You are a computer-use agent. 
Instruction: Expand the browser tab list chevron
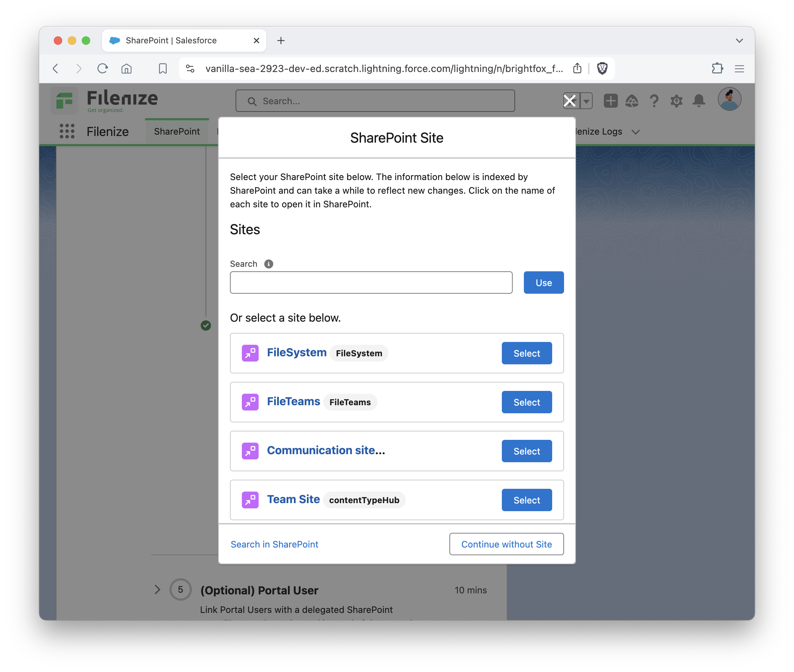pyautogui.click(x=739, y=40)
